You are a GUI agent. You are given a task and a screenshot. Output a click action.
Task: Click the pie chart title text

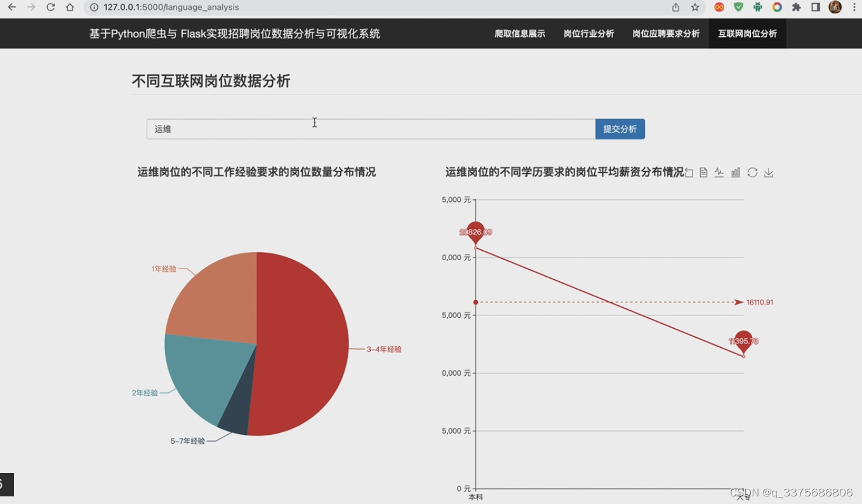click(x=256, y=172)
